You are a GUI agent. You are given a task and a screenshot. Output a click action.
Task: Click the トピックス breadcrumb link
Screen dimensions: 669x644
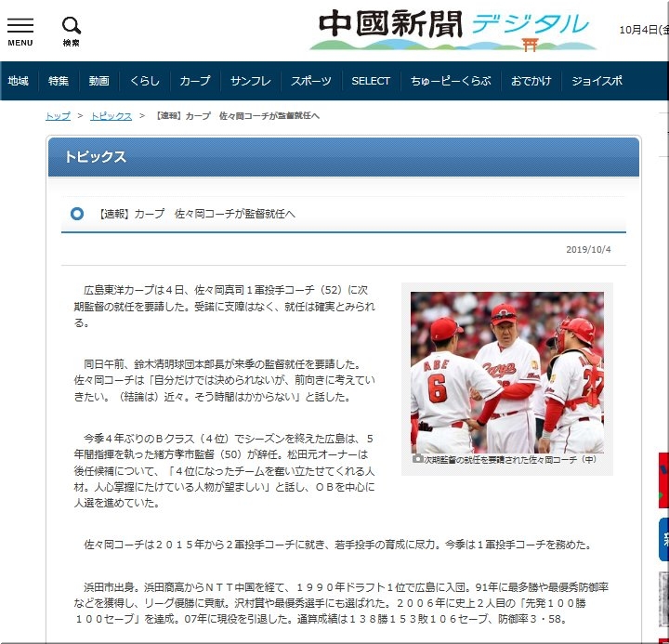click(x=111, y=116)
